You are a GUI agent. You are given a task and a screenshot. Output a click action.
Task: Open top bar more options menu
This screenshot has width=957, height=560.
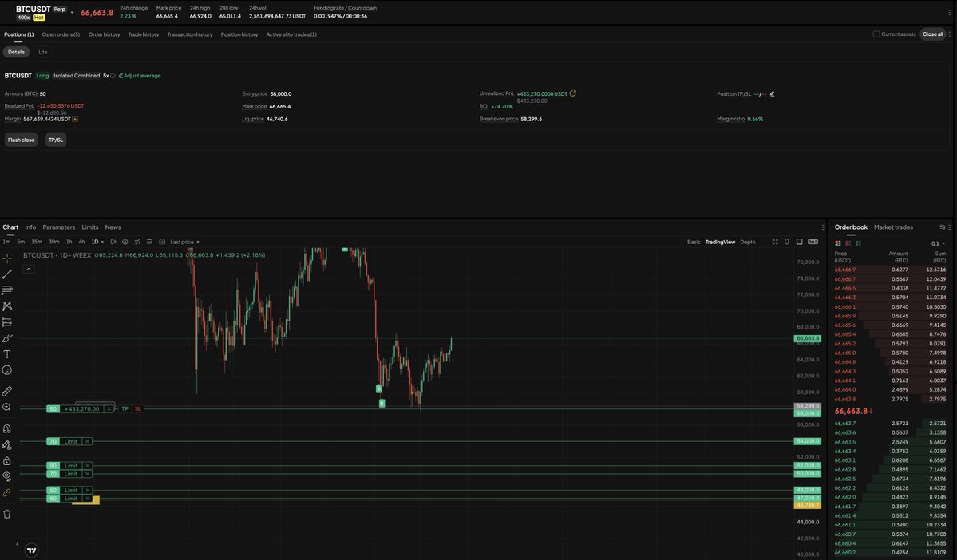[950, 12]
